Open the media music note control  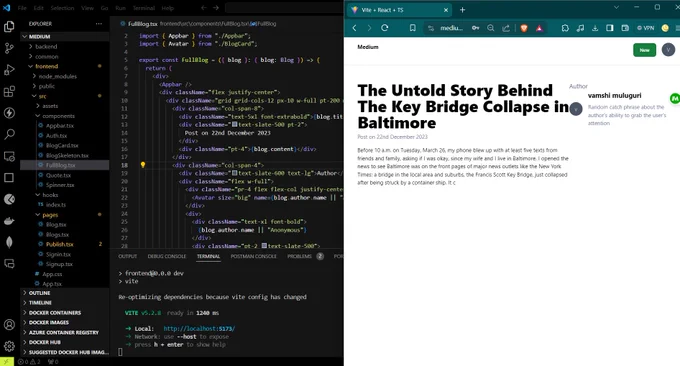(580, 28)
